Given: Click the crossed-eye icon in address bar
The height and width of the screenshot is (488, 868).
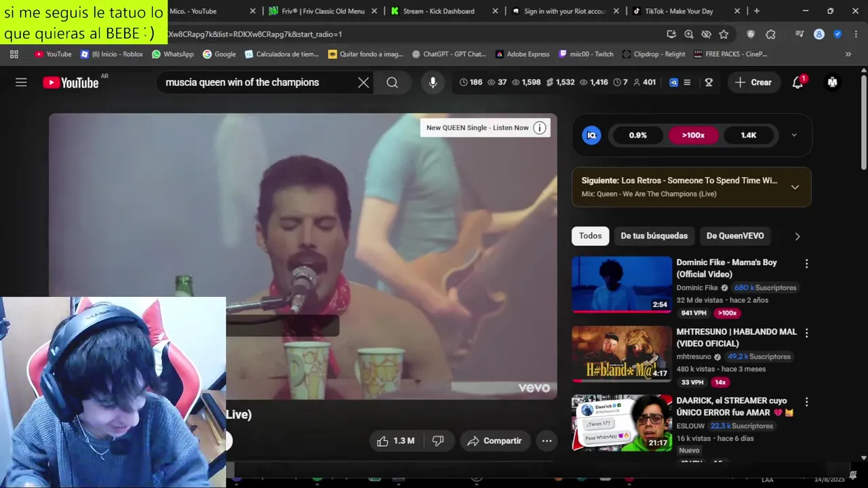Looking at the screenshot, I should pos(706,35).
